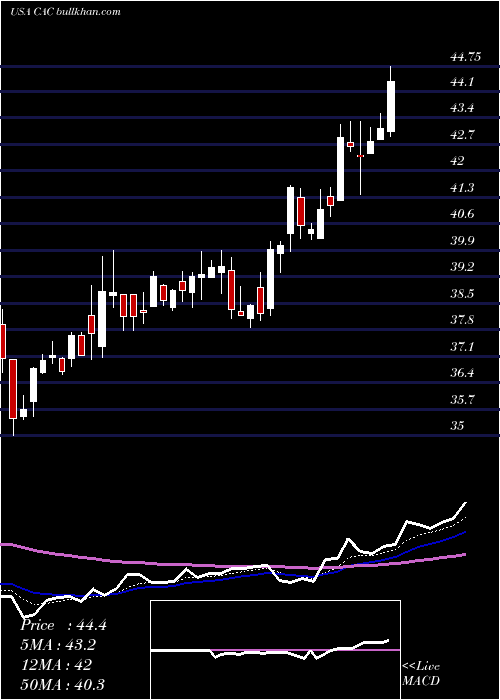Select the 37.1 price axis label
Image resolution: width=500 pixels, height=700 pixels.
tap(462, 347)
